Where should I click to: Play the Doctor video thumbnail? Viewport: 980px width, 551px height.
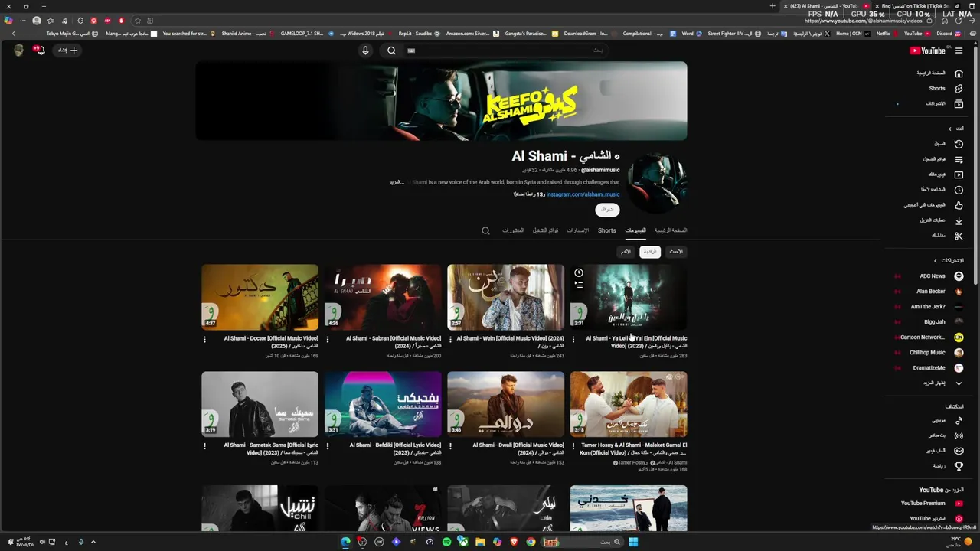pos(260,297)
